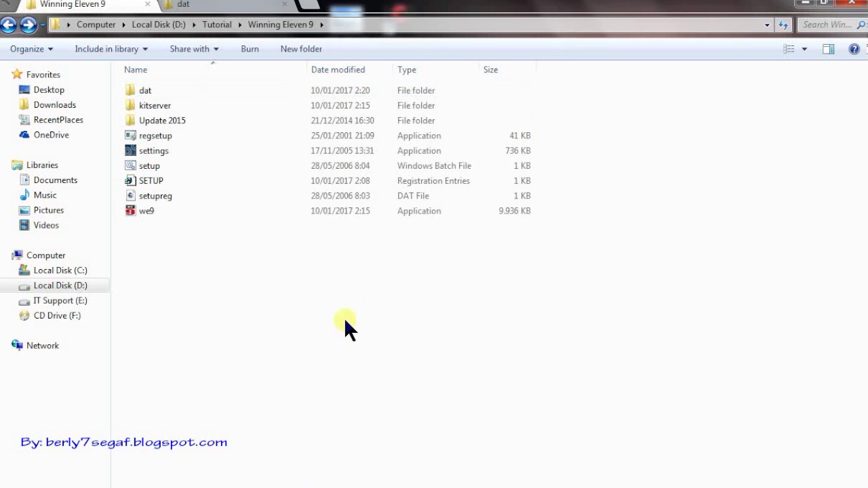Expand the Winning Eleven 9 breadcrumb arrow

point(321,24)
